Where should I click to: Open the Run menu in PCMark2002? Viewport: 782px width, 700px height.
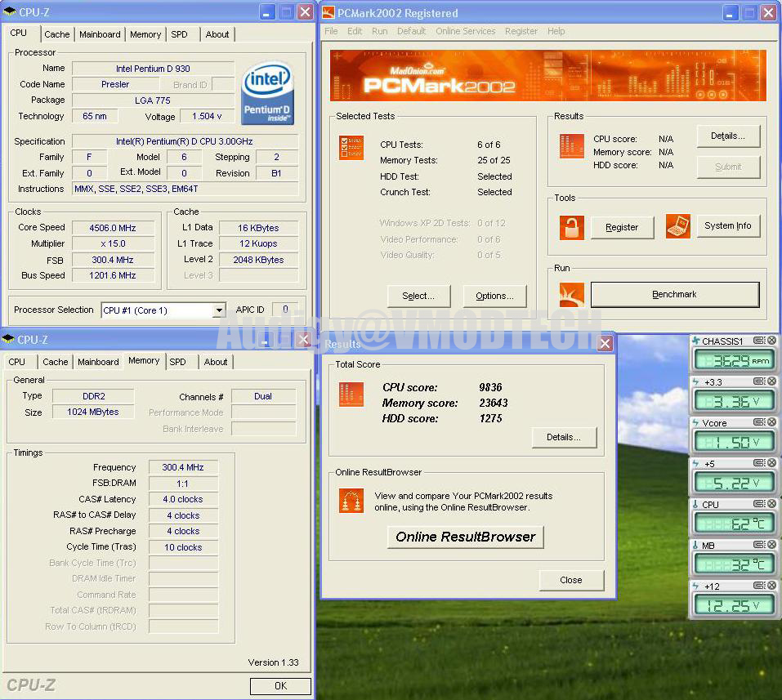pos(379,31)
